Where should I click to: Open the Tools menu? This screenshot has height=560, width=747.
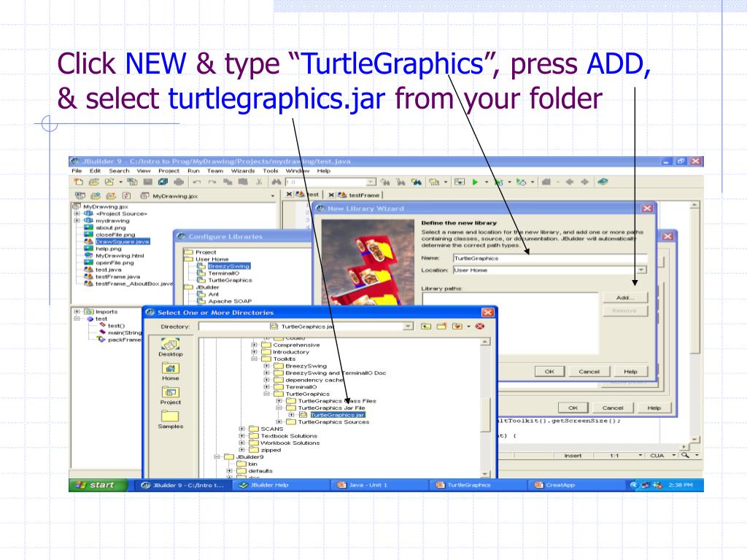271,171
